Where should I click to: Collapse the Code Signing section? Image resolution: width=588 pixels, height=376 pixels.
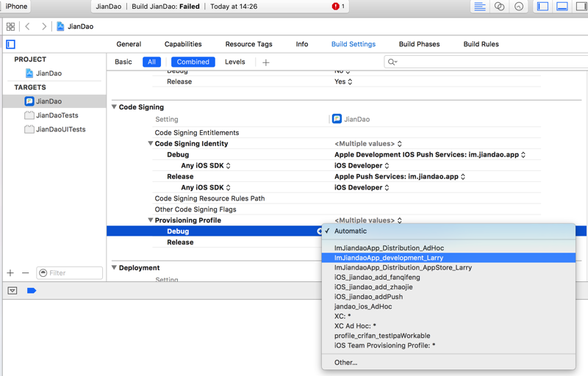click(114, 106)
